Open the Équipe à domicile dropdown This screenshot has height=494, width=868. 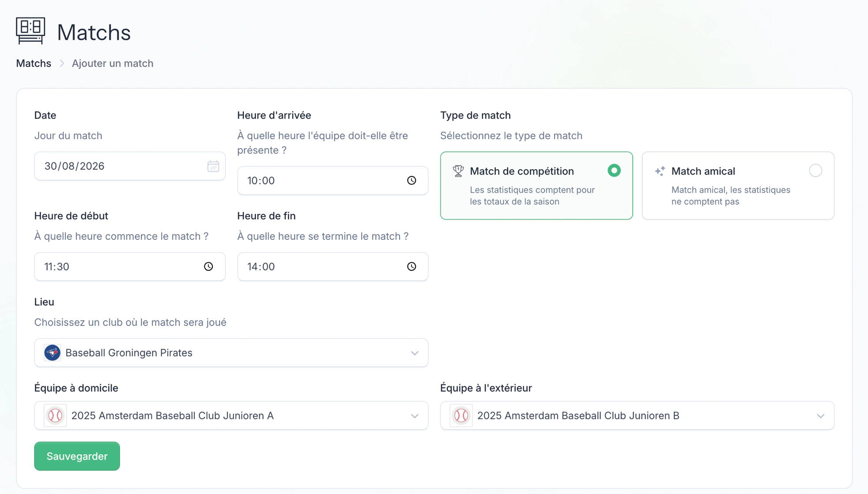click(x=231, y=415)
